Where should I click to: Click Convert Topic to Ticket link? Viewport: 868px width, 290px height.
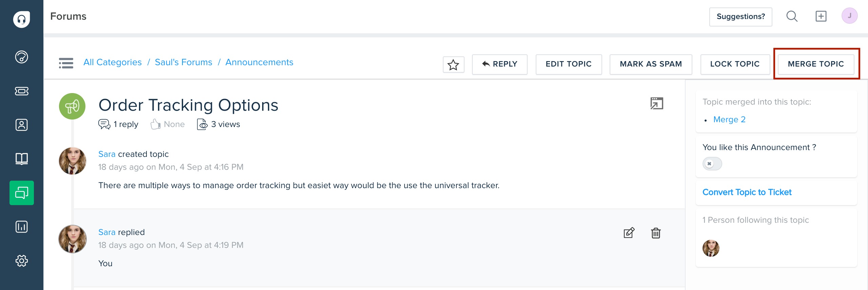[x=747, y=192]
